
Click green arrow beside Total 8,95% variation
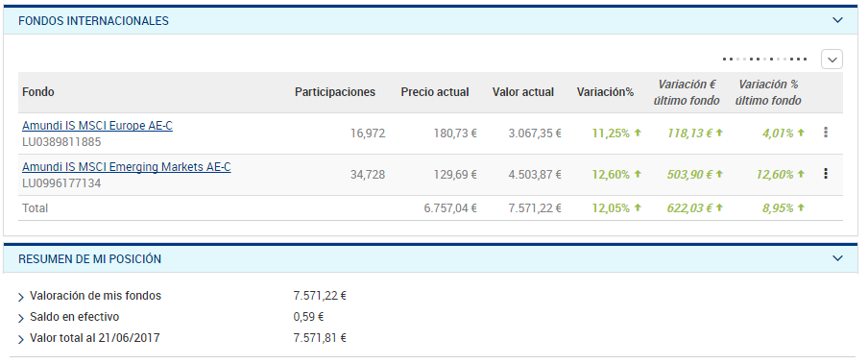[x=801, y=207]
